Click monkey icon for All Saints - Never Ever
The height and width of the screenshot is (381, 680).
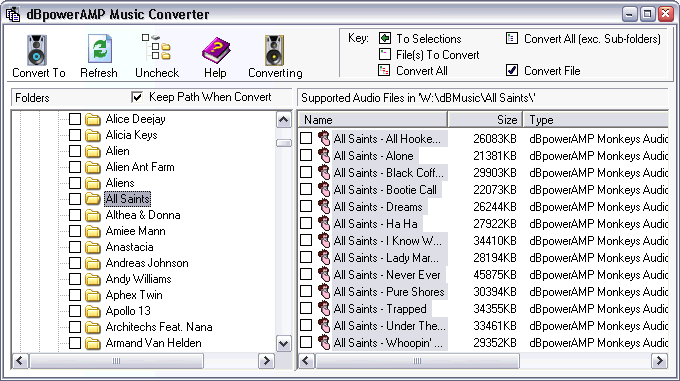click(x=324, y=274)
